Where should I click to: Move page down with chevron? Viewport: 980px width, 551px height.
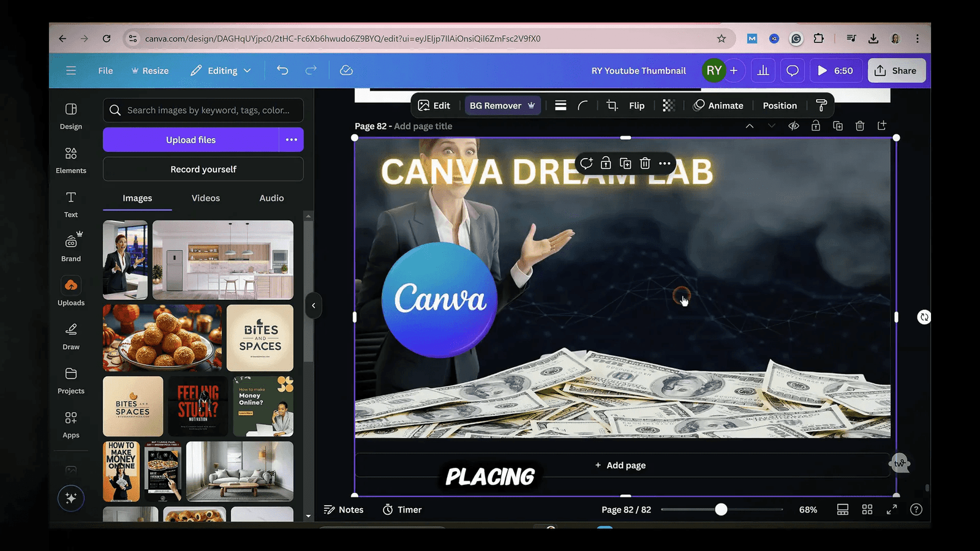pyautogui.click(x=772, y=126)
